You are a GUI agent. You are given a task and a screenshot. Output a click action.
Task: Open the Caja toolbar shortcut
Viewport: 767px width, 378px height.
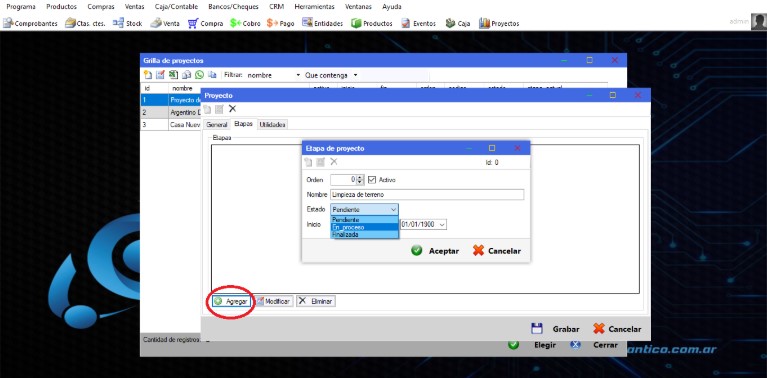click(457, 23)
